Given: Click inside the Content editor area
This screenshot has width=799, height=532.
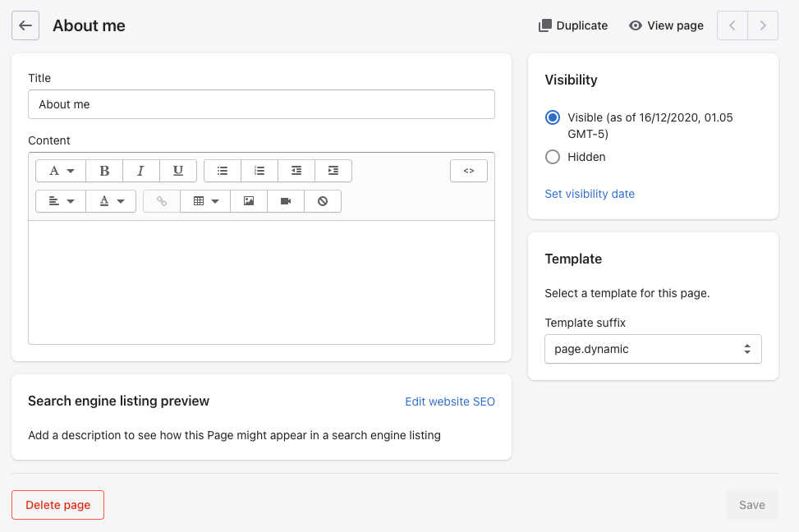Looking at the screenshot, I should point(261,282).
